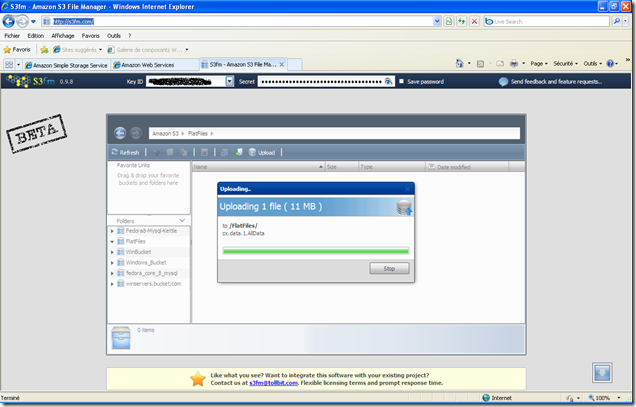Image resolution: width=636 pixels, height=407 pixels.
Task: Open the Favoris menu in menu bar
Action: click(x=90, y=36)
